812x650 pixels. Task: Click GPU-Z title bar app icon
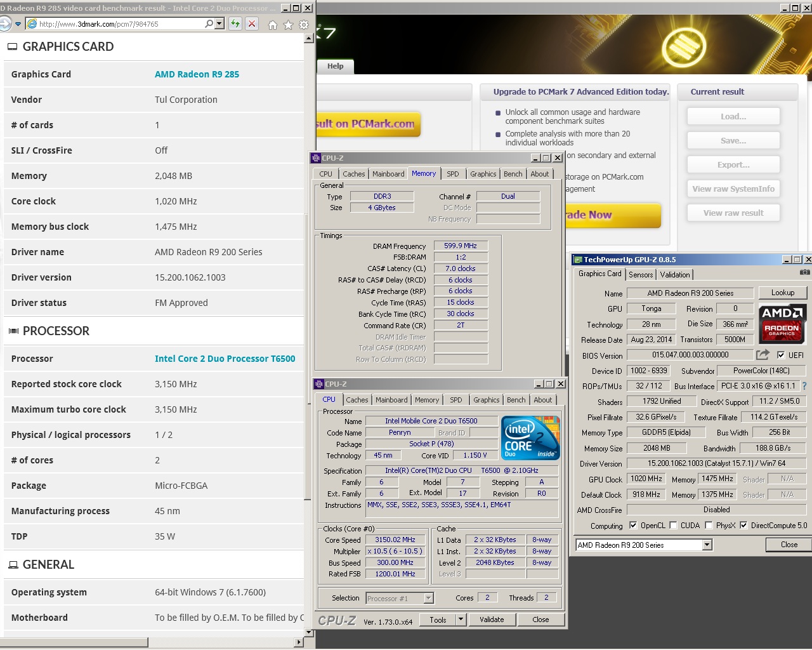click(x=578, y=260)
